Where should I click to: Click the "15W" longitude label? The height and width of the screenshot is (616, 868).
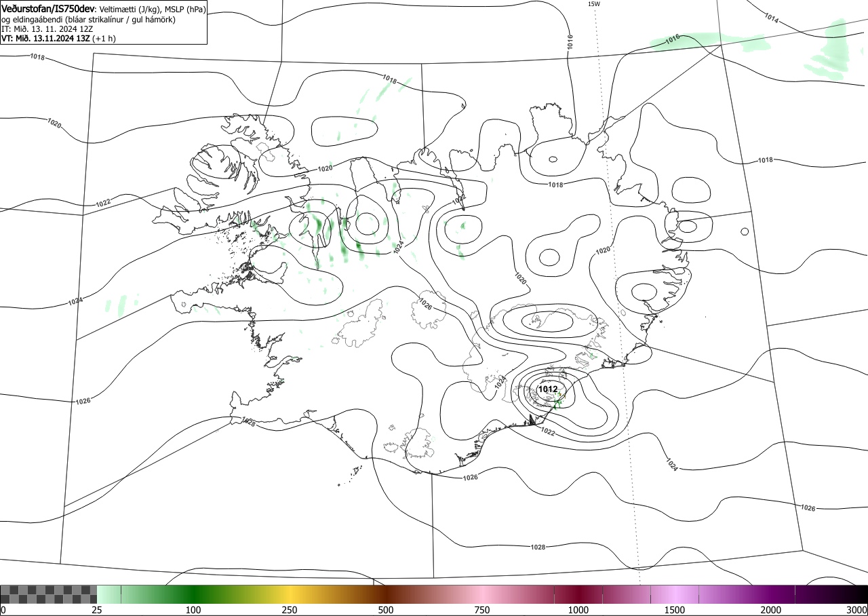pos(593,4)
